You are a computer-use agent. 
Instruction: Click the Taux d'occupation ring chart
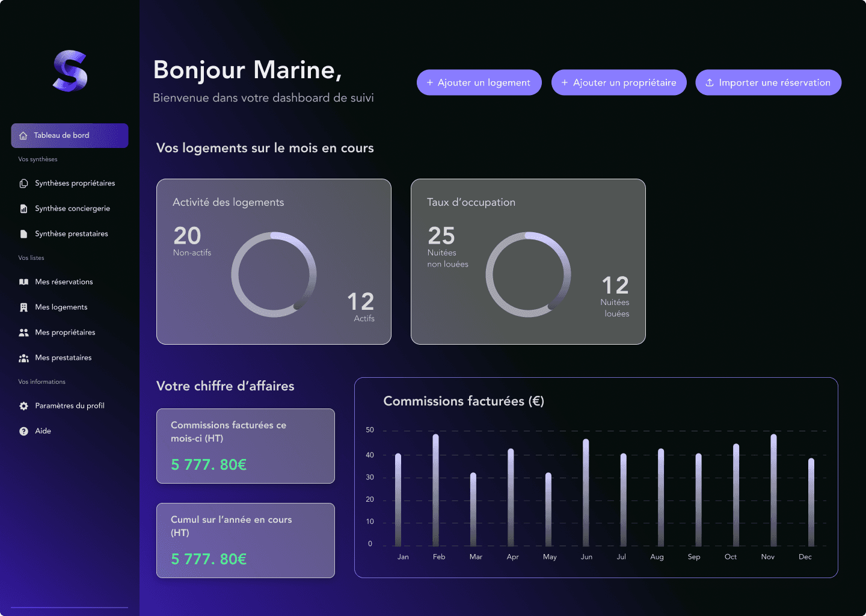pyautogui.click(x=528, y=274)
